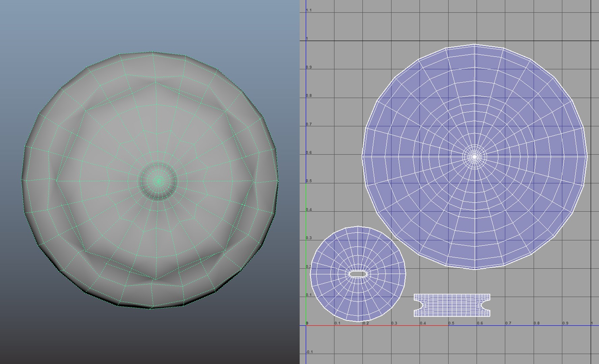Click the center dimple of the 3D button mesh

pos(159,181)
